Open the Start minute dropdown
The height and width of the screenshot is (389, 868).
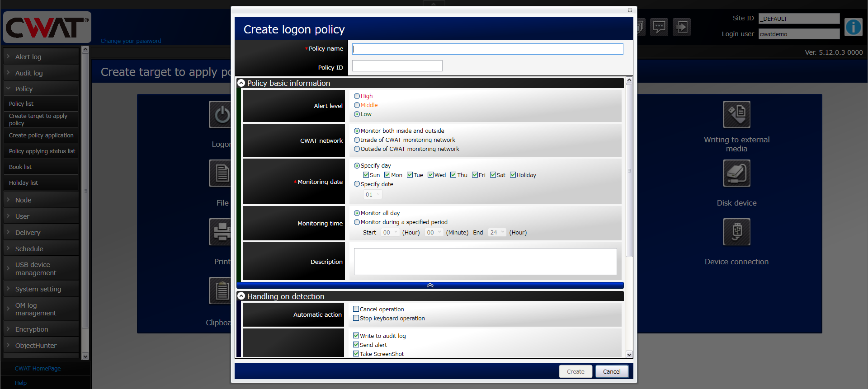coord(434,233)
